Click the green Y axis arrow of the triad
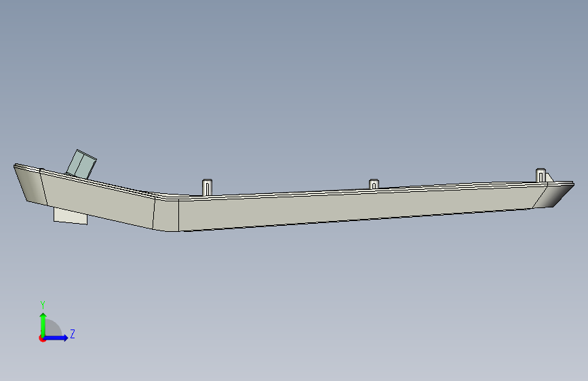This screenshot has width=588, height=381. 43,324
